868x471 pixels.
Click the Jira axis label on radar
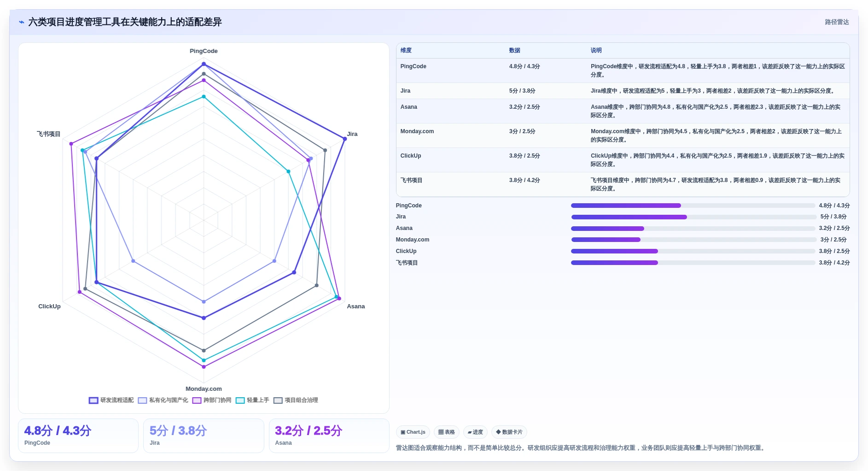352,134
